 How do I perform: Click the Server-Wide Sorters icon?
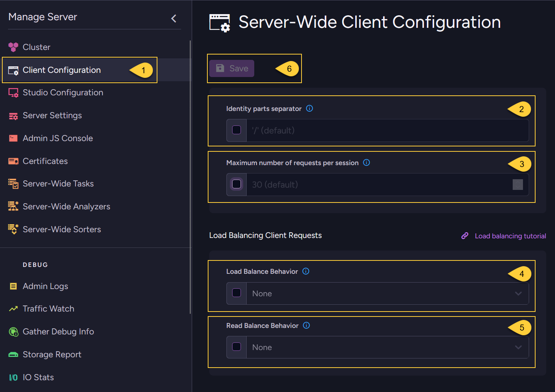(13, 229)
